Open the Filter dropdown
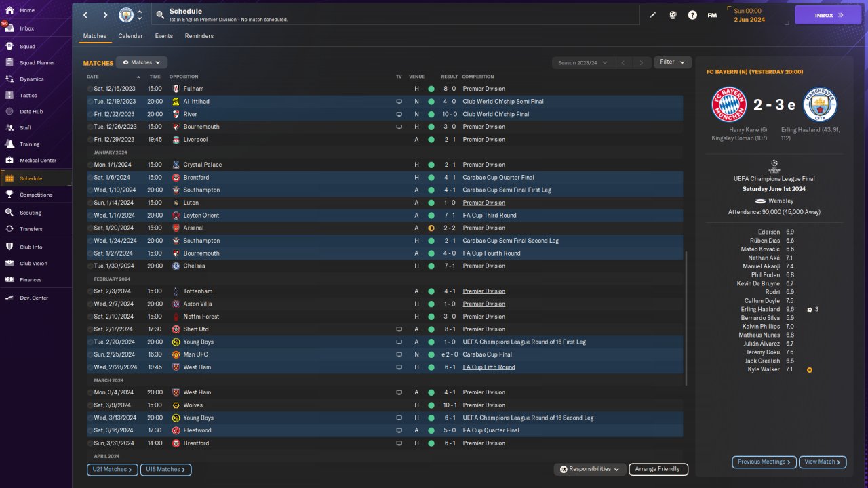 click(673, 62)
